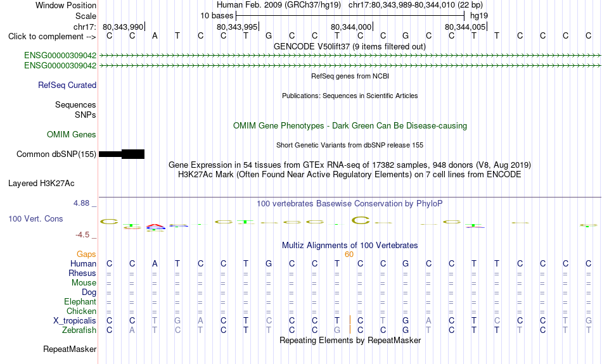
Task: Click the black dbSNP variant block
Action: 122,154
